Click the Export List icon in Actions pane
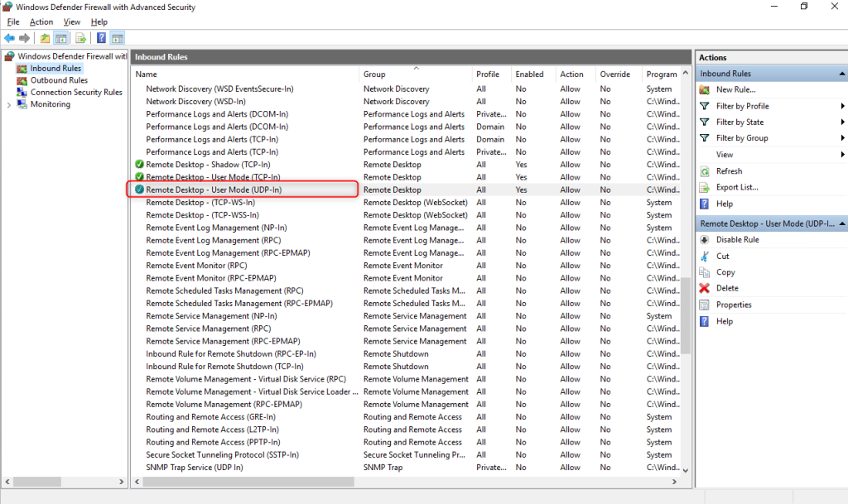Image resolution: width=848 pixels, height=504 pixels. click(x=705, y=187)
